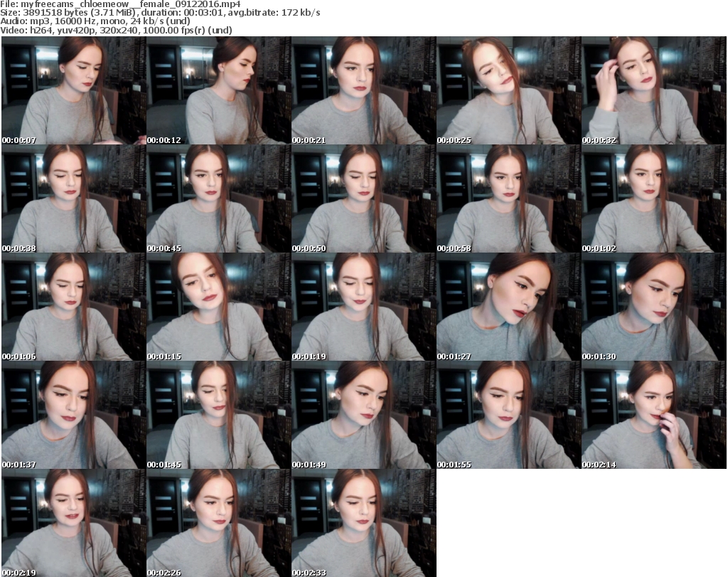Select the frame stamped 00:01:02
Image resolution: width=728 pixels, height=577 pixels.
pyautogui.click(x=653, y=198)
